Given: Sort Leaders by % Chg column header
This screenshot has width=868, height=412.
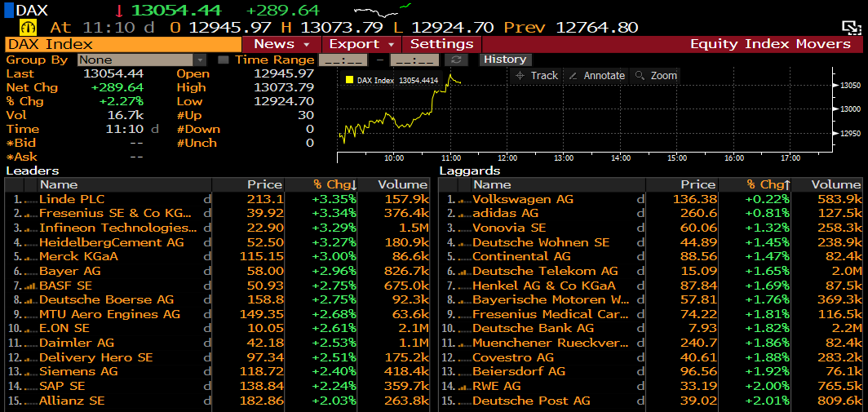Looking at the screenshot, I should 335,184.
